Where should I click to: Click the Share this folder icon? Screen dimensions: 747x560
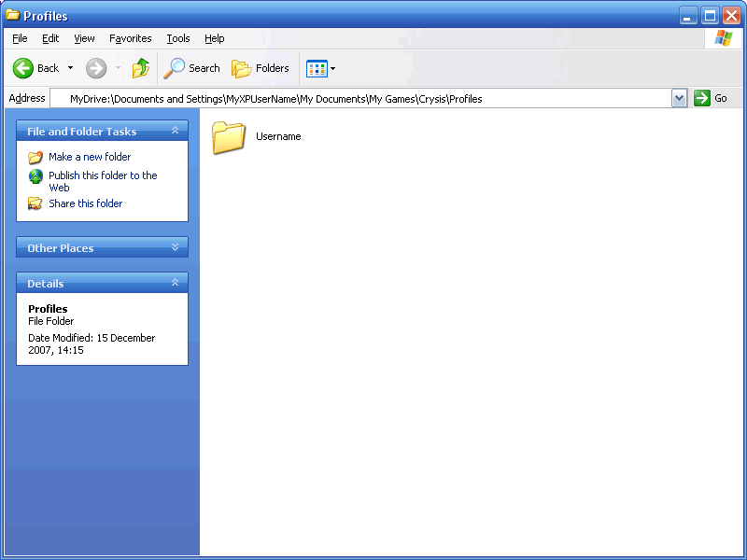(x=35, y=203)
